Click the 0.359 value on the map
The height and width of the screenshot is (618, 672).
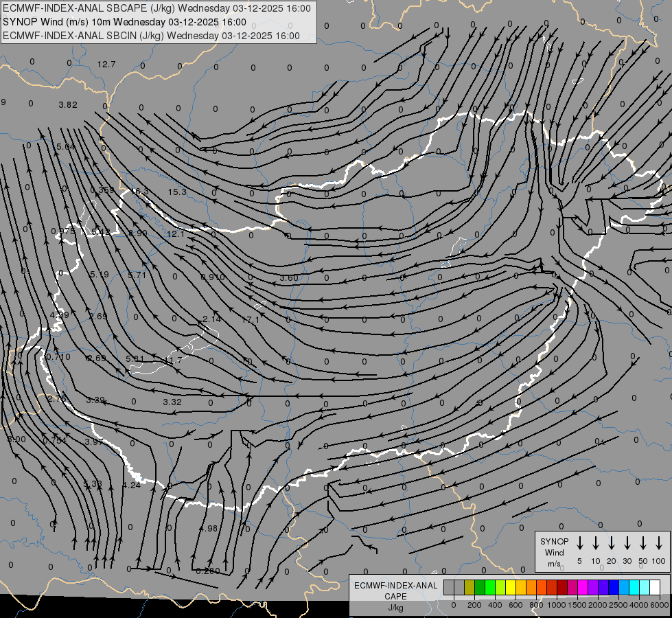(x=102, y=190)
